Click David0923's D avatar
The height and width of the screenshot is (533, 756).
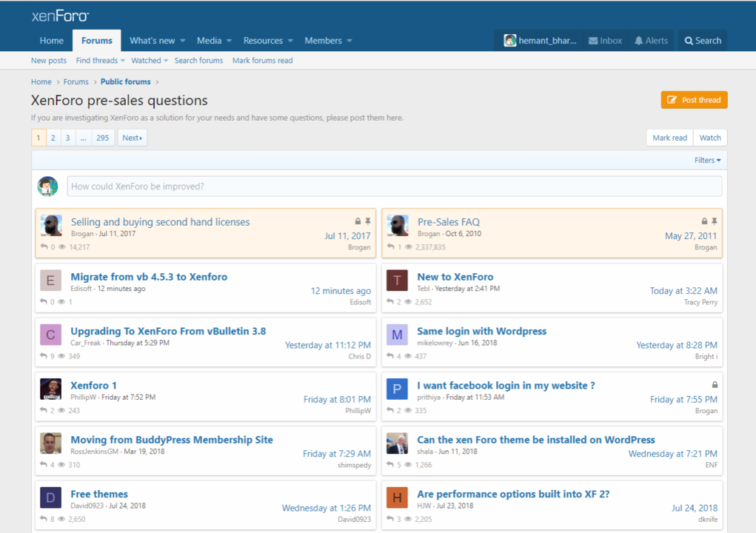point(50,497)
